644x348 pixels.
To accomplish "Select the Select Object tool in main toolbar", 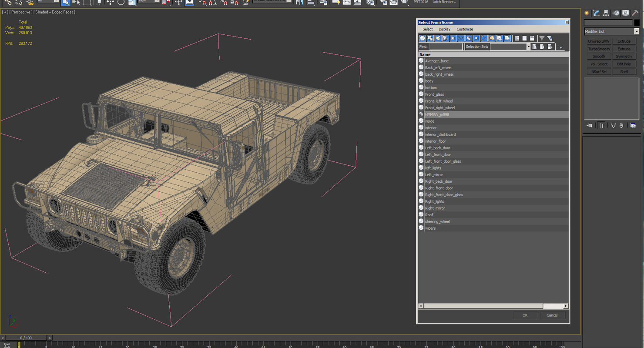I will (x=65, y=2).
